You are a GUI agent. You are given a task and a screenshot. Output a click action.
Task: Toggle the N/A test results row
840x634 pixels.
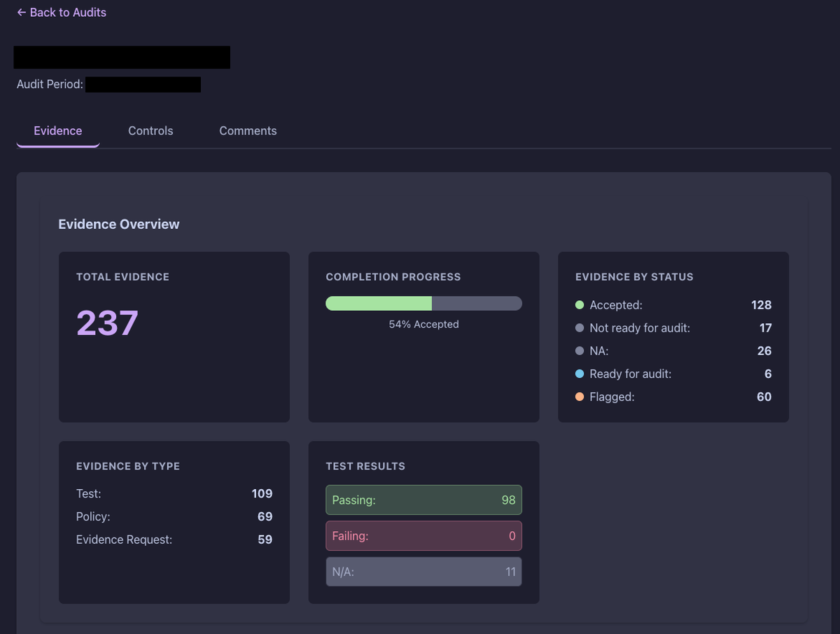pyautogui.click(x=423, y=572)
